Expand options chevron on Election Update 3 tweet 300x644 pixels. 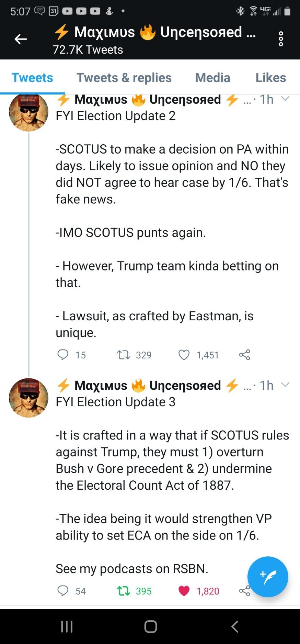[285, 385]
